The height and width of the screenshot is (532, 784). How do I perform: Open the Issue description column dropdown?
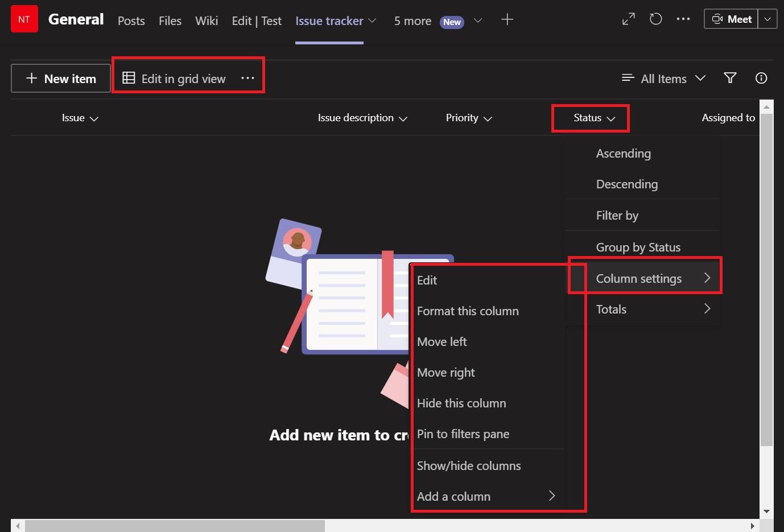point(362,118)
